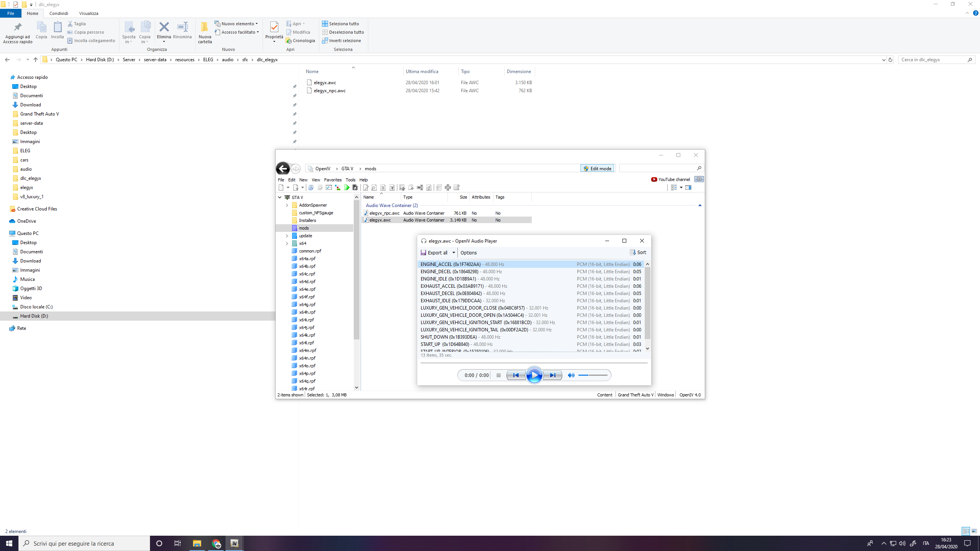The width and height of the screenshot is (980, 551).
Task: Expand the update folder tree node
Action: pyautogui.click(x=287, y=236)
